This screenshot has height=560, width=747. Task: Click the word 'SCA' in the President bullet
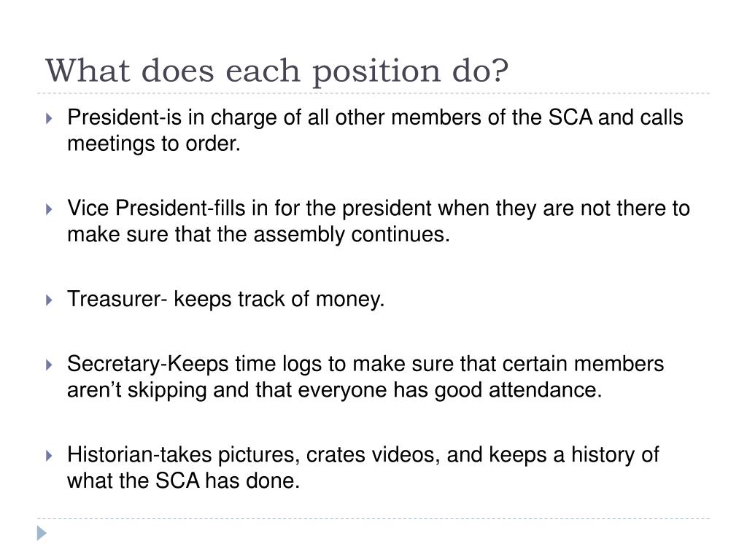coord(570,117)
